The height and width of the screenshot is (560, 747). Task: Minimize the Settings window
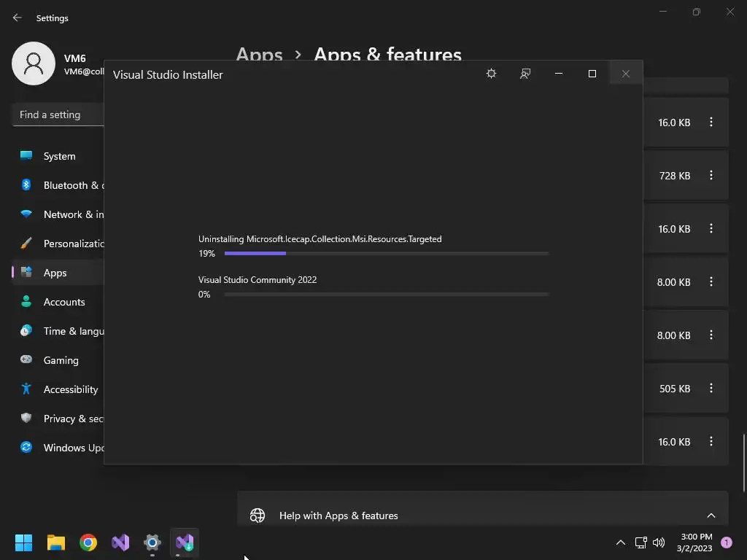(662, 12)
